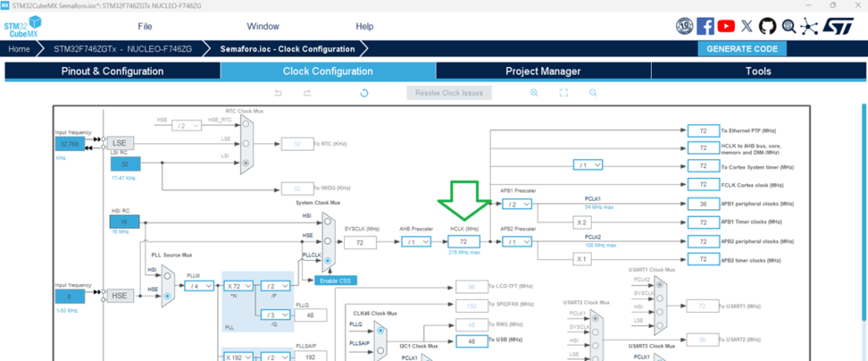
Task: Select LSI in RTC Clock Mux
Action: (247, 163)
